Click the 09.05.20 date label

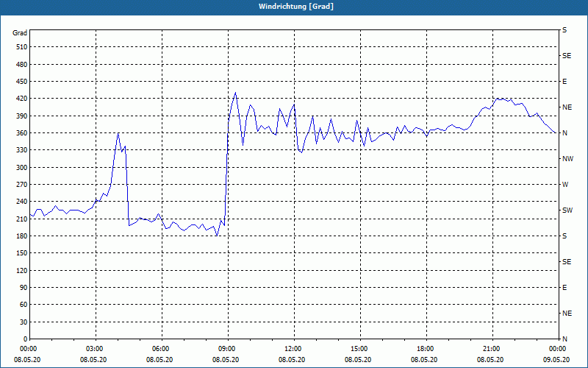[556, 360]
